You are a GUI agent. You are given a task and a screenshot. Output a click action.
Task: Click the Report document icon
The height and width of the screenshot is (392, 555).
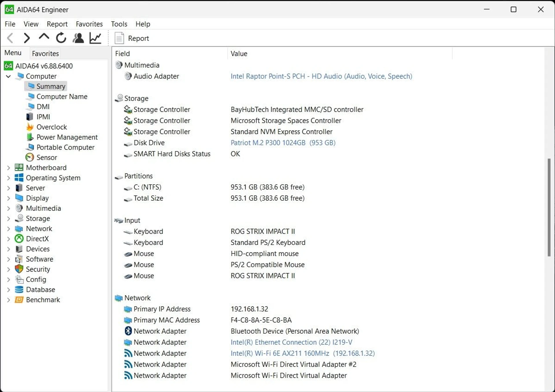click(x=119, y=38)
